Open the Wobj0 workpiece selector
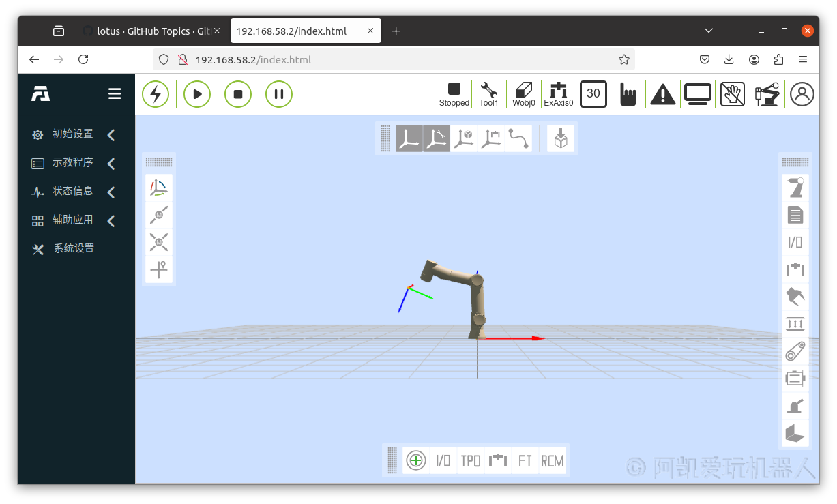The width and height of the screenshot is (837, 504). tap(524, 94)
